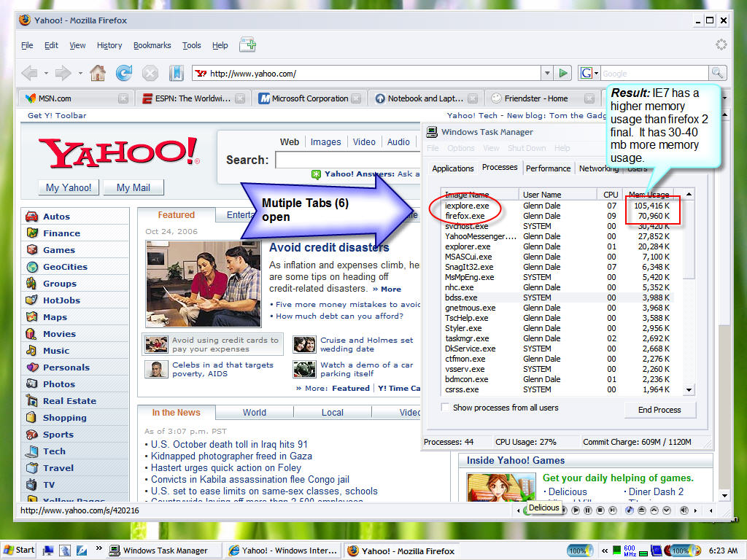Screen dimensions: 747x560
Task: Open Get Y! Toolbar link
Action: (57, 115)
